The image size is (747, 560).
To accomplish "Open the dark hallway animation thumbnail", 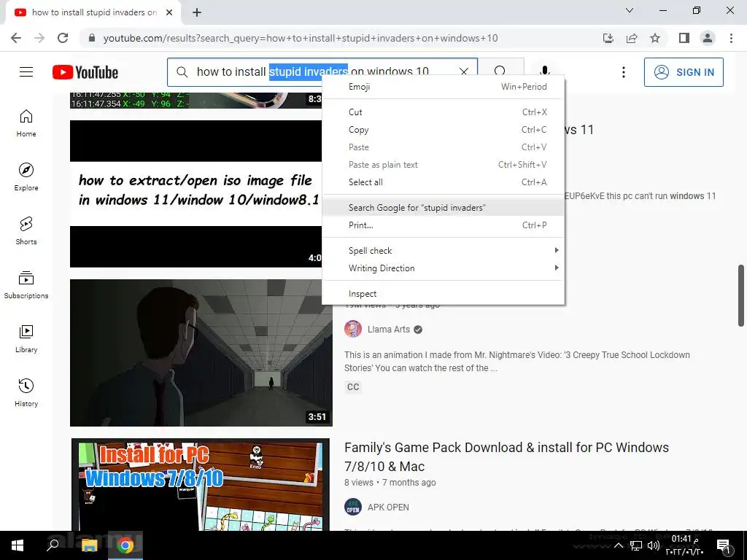I will coord(201,353).
